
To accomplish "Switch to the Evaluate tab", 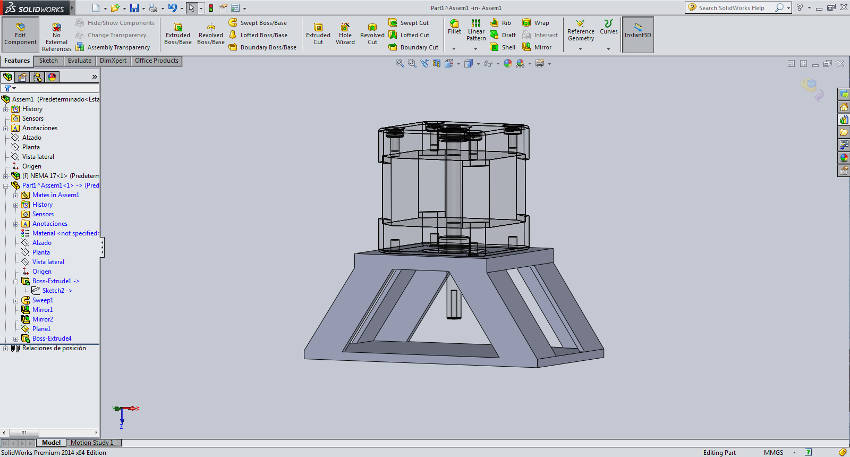I will 79,61.
